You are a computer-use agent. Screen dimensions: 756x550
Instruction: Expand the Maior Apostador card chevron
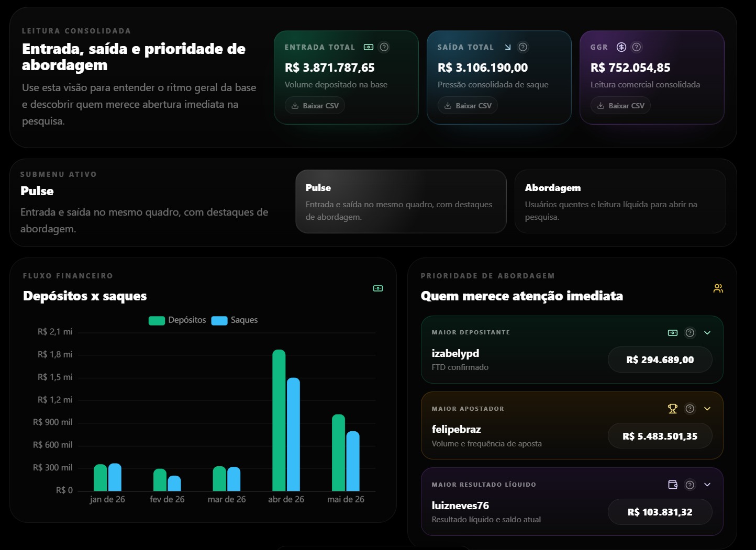[707, 409]
